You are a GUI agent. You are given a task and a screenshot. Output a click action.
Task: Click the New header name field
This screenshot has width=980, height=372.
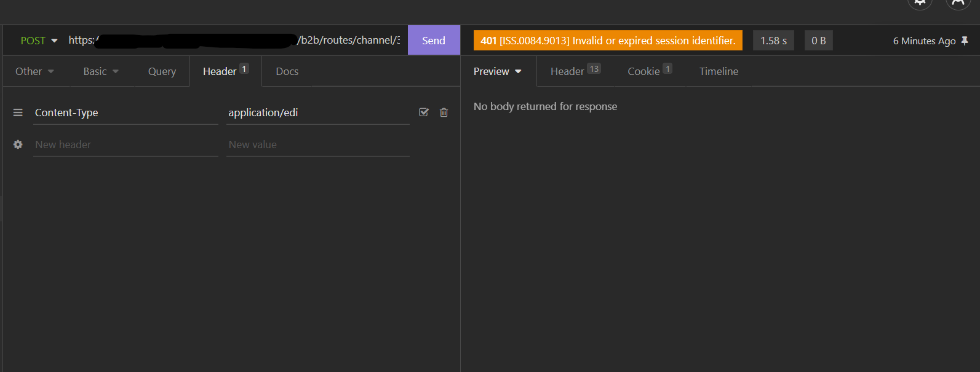(125, 144)
